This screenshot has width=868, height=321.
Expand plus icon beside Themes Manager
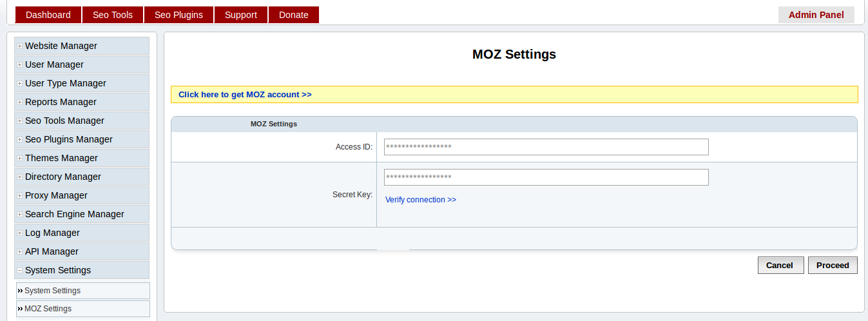[x=20, y=159]
